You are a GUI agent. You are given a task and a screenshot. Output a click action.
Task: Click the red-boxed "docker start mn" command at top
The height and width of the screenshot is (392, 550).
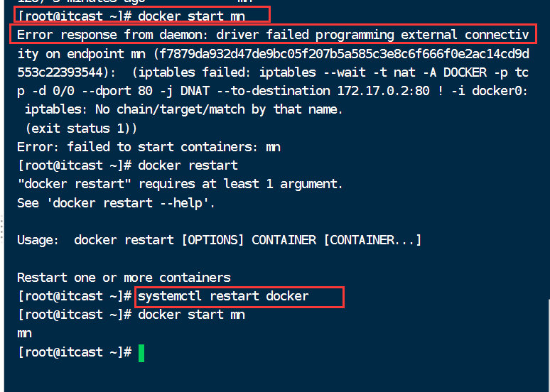[x=190, y=15]
